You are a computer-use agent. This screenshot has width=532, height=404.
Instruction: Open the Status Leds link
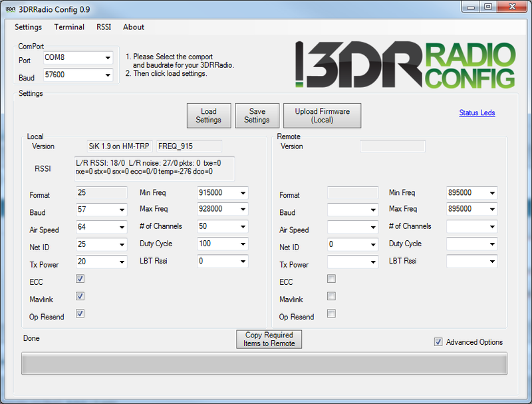tap(477, 112)
